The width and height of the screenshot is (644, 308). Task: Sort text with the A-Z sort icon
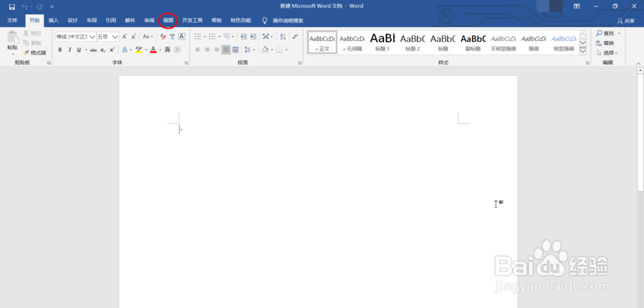point(283,37)
